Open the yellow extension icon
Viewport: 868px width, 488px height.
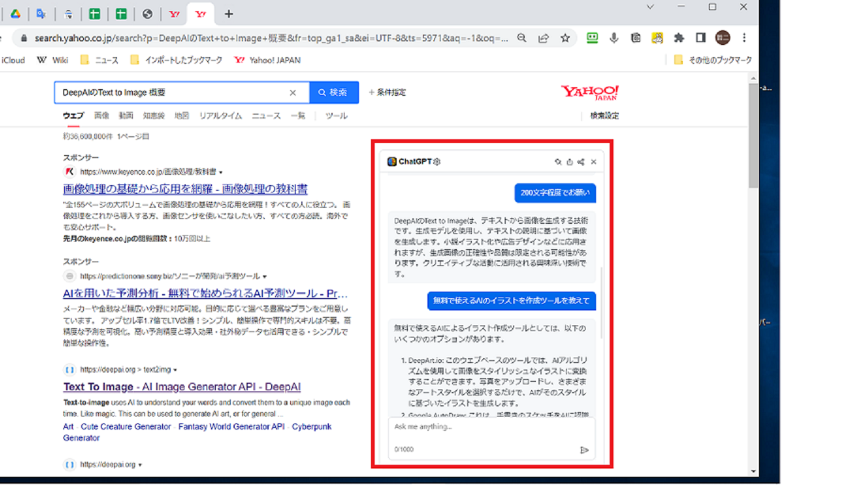pos(657,38)
